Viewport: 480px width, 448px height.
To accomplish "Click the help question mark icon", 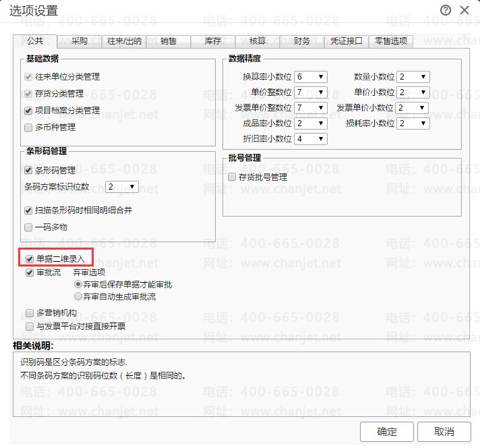I will pyautogui.click(x=446, y=10).
